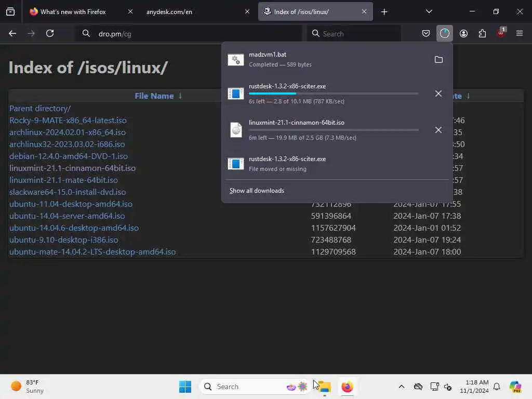Open the Firefox account icon

point(463,33)
